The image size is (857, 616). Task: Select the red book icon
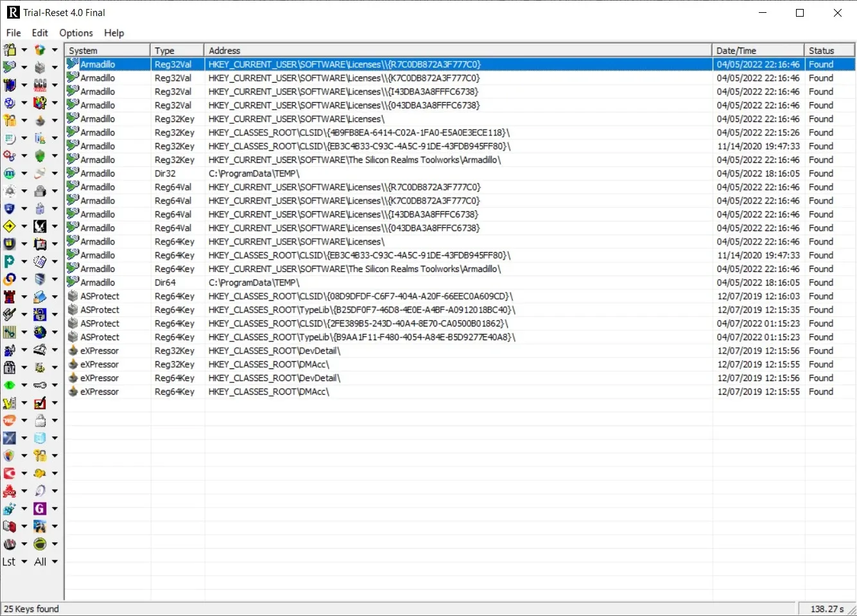[10, 526]
